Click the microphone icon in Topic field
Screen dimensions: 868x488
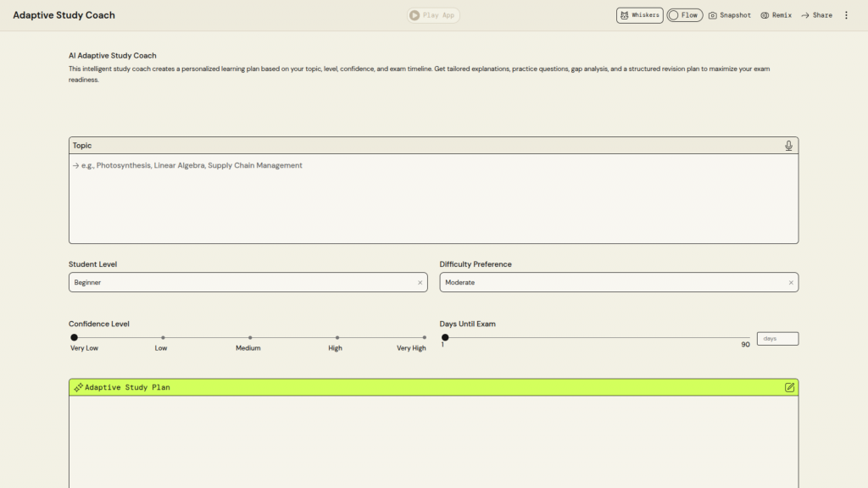[x=788, y=146]
